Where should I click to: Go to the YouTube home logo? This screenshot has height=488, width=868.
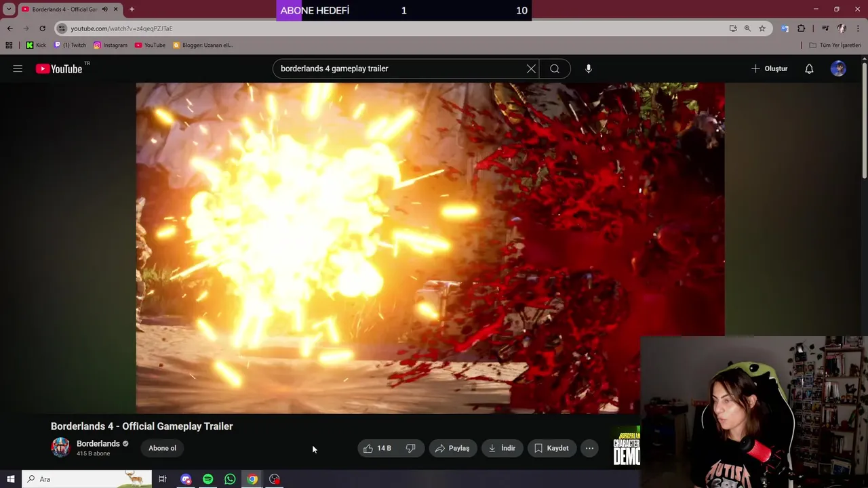(x=59, y=68)
